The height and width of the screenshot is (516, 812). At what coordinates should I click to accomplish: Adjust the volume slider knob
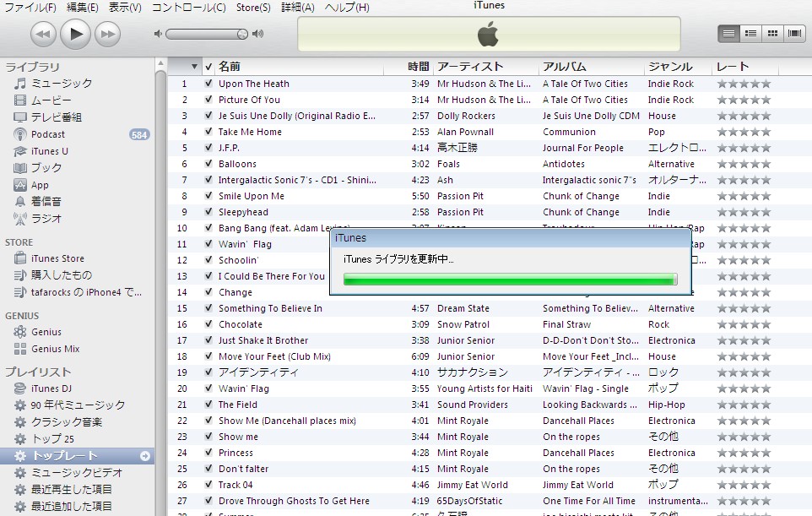click(242, 34)
